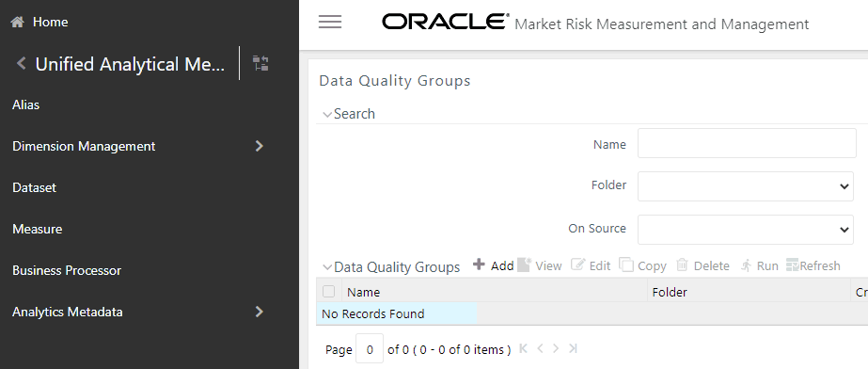Image resolution: width=868 pixels, height=369 pixels.
Task: Collapse the Data Quality Groups grid section
Action: 327,267
